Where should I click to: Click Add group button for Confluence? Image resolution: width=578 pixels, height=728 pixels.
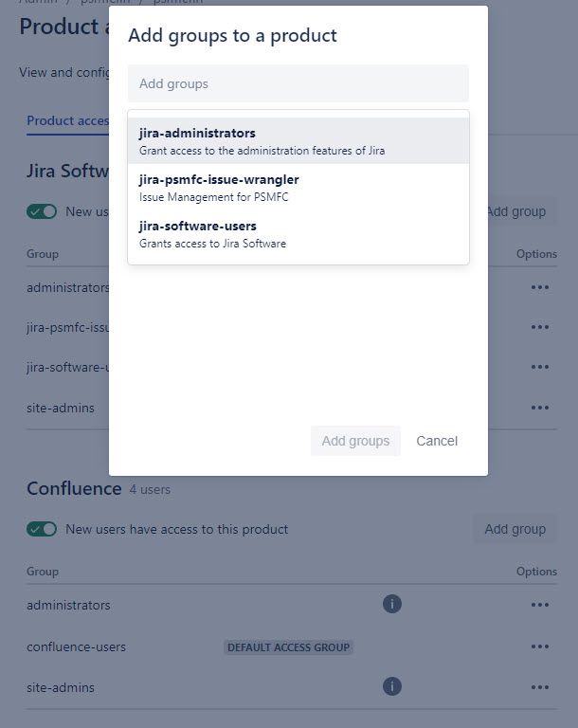point(515,529)
